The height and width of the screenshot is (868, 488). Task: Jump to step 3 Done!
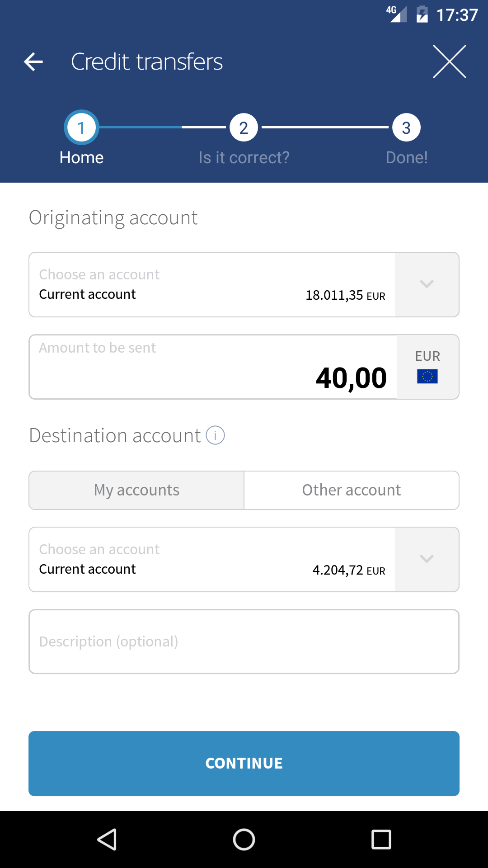pos(406,128)
